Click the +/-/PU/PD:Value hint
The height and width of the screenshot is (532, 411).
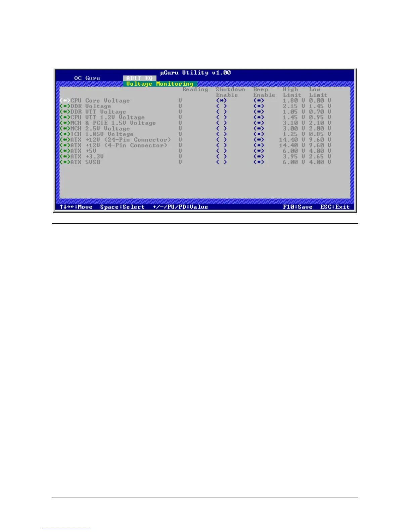(180, 207)
